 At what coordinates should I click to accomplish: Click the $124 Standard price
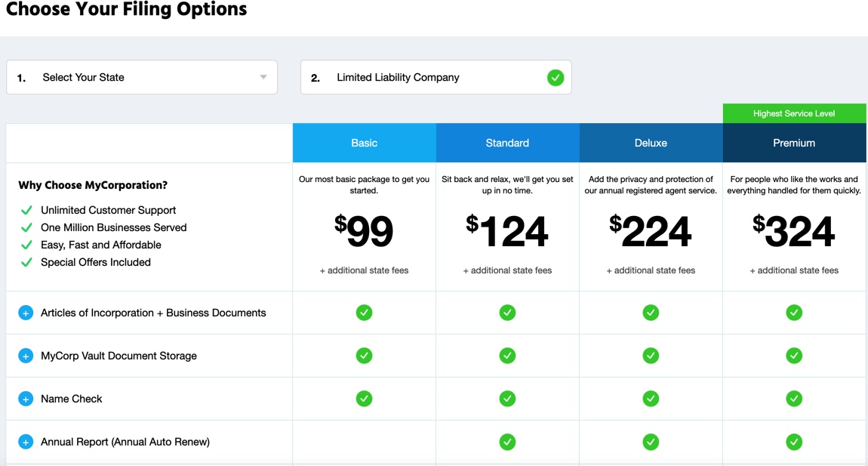508,231
